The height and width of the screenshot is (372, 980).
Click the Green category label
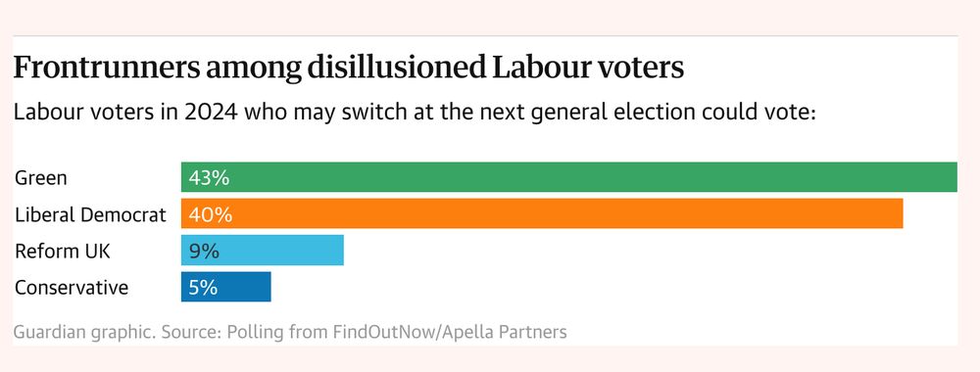[x=40, y=178]
